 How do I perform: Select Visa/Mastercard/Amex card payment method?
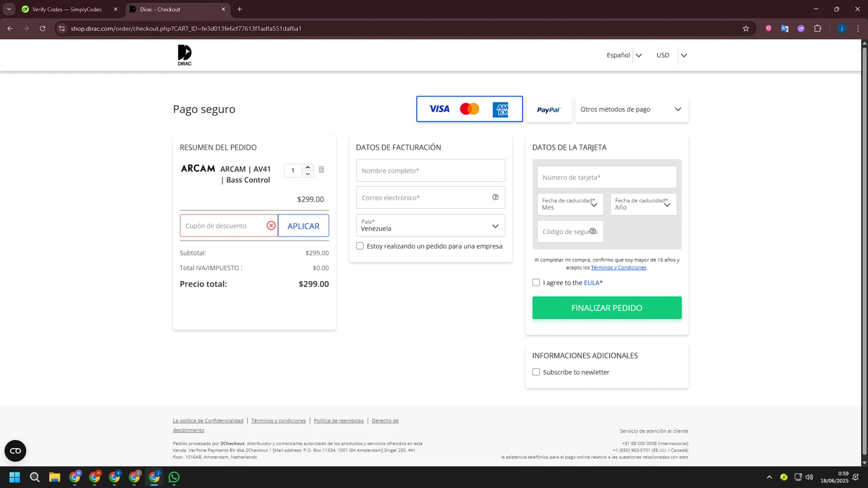[x=469, y=109]
